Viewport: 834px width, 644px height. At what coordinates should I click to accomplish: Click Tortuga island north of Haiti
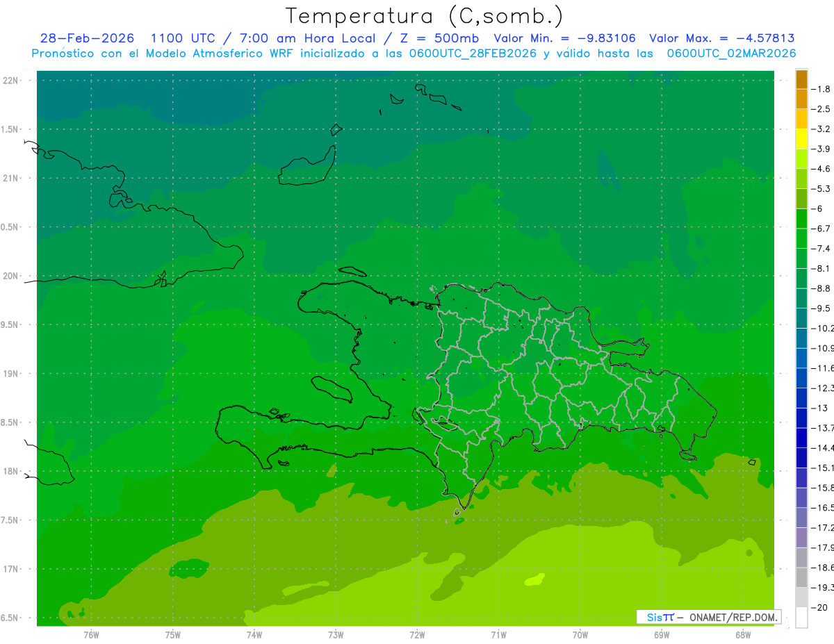point(353,272)
